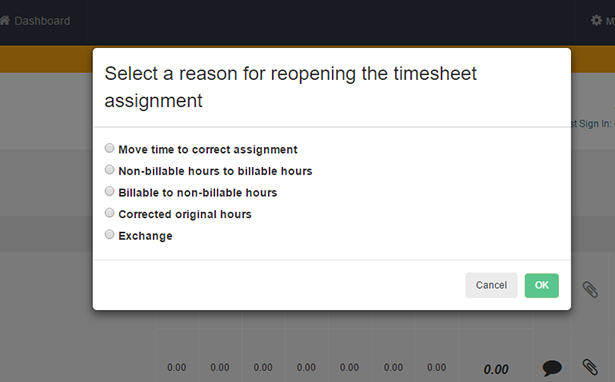Image resolution: width=615 pixels, height=382 pixels.
Task: Cancel the reopen timesheet dialog
Action: tap(491, 285)
